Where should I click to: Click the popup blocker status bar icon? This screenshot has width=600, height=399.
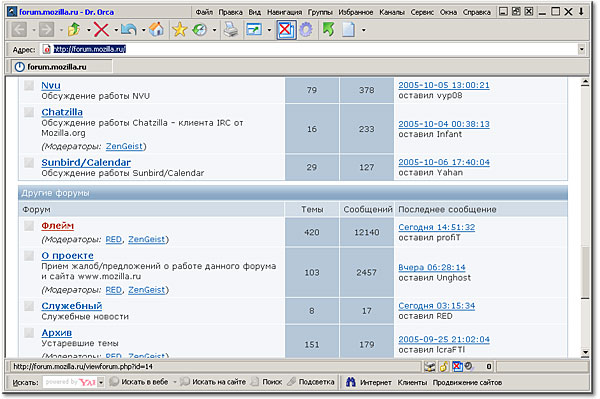457,367
